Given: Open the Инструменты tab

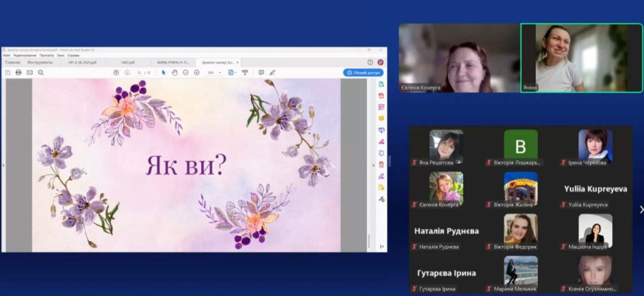Looking at the screenshot, I should [40, 62].
